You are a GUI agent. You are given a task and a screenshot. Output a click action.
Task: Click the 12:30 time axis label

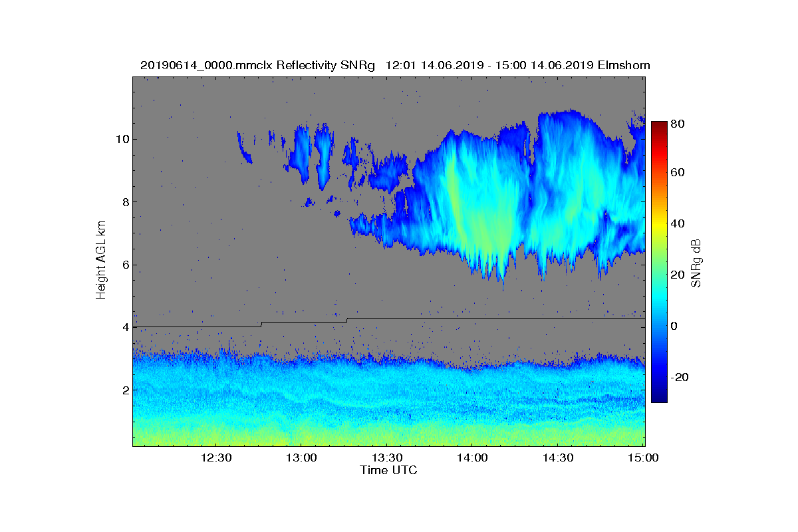(216, 458)
